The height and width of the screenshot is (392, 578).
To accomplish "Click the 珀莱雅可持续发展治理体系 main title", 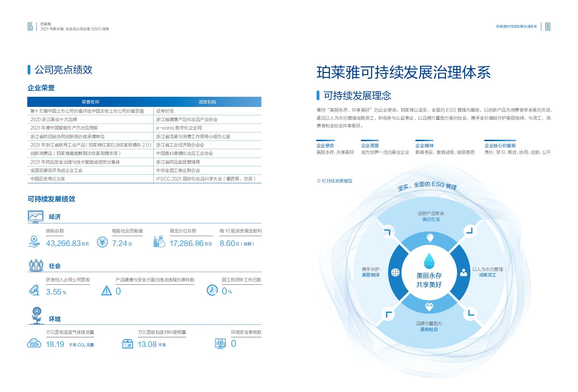I will tap(404, 73).
